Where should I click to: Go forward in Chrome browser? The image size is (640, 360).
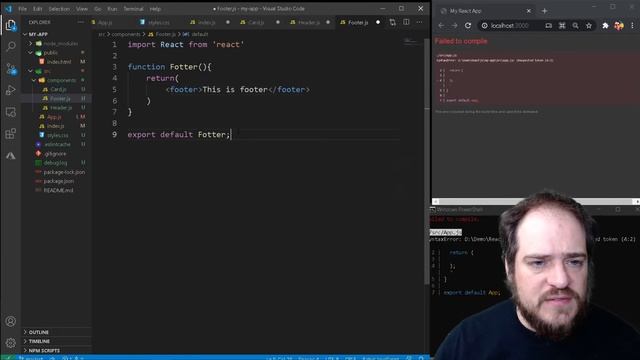click(x=454, y=26)
